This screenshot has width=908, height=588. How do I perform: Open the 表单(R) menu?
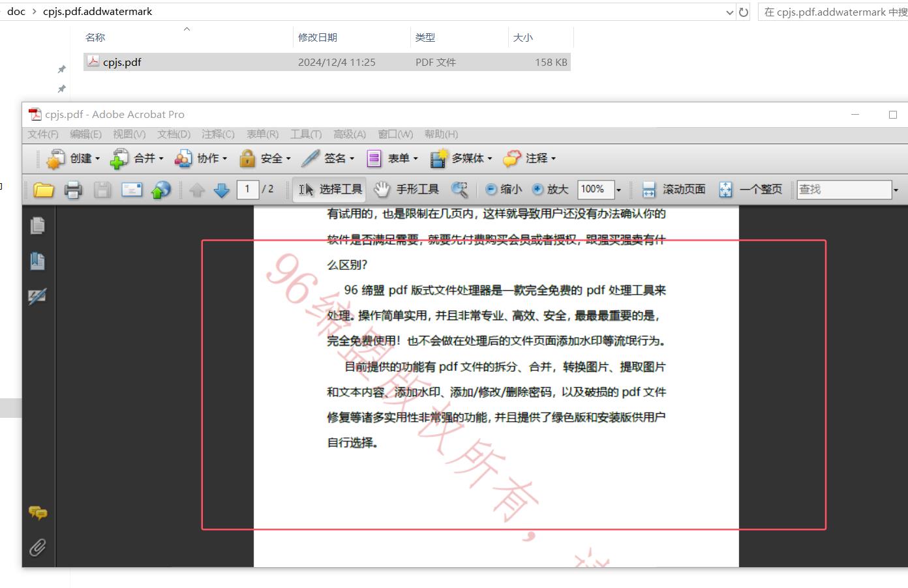(262, 134)
